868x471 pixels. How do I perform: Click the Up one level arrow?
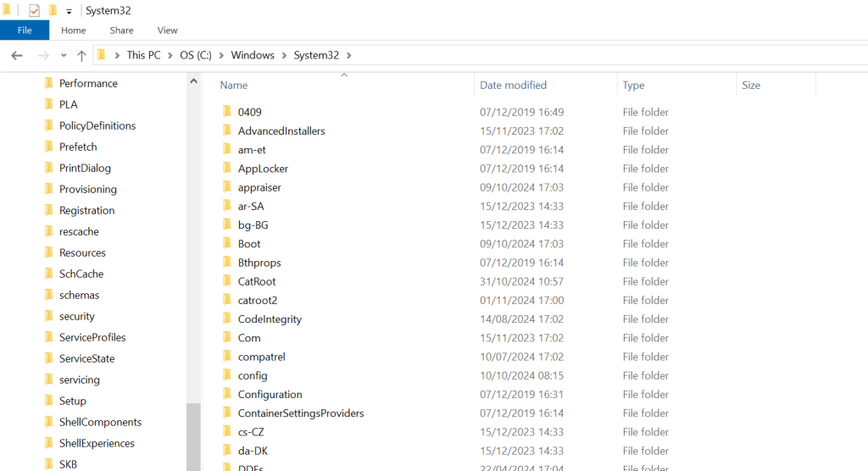(x=81, y=55)
